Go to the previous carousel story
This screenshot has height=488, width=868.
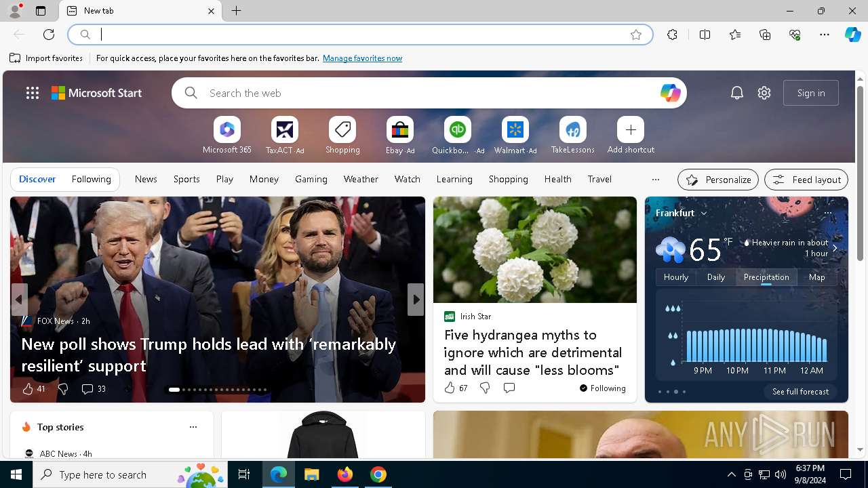click(19, 300)
